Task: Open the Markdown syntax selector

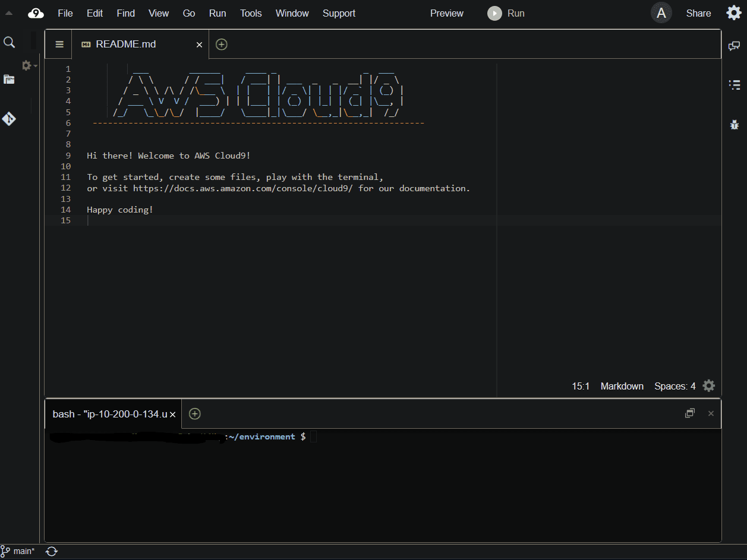Action: click(x=622, y=386)
